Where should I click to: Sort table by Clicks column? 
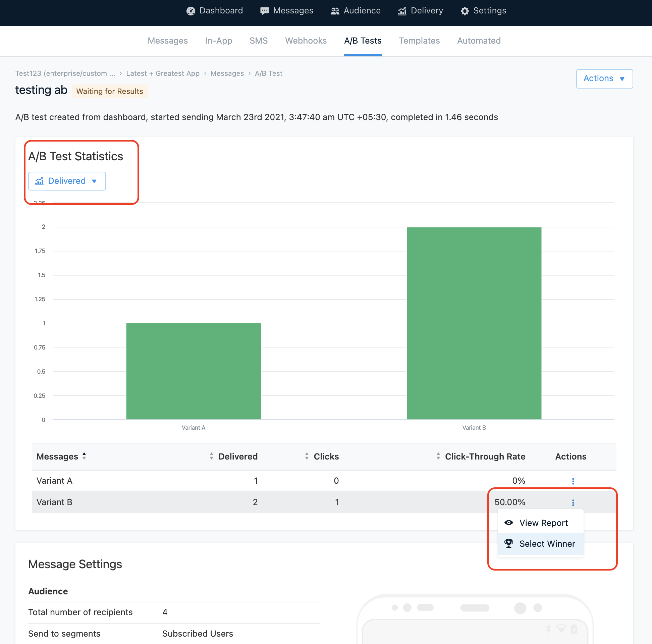(326, 457)
